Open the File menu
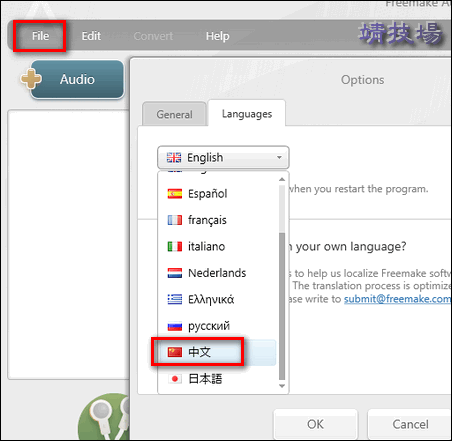The image size is (452, 441). click(40, 36)
